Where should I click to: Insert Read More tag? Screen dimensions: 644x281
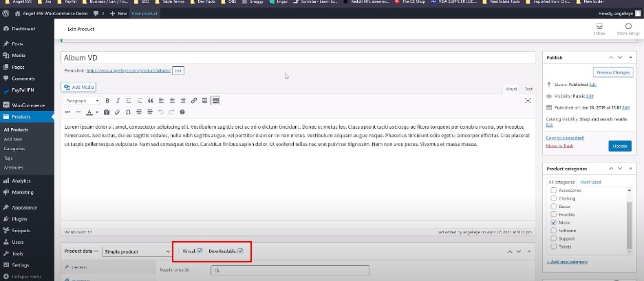click(204, 101)
